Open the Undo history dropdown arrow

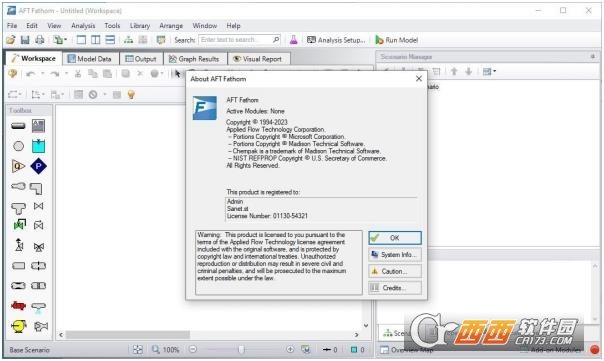[42, 74]
